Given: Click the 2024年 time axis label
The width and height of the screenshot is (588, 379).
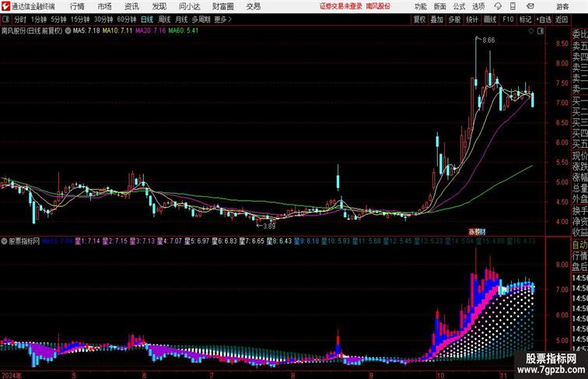Looking at the screenshot, I should click(x=11, y=375).
